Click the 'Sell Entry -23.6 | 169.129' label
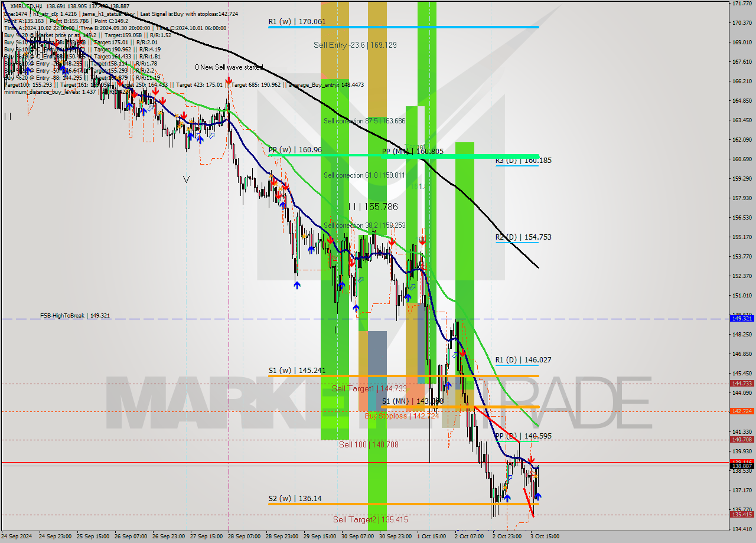The width and height of the screenshot is (756, 543). (x=355, y=45)
